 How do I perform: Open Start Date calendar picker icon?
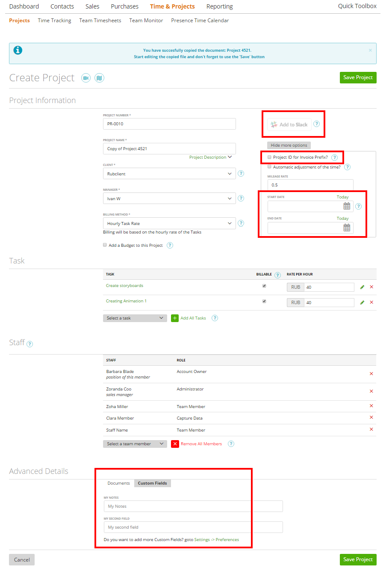coord(347,206)
